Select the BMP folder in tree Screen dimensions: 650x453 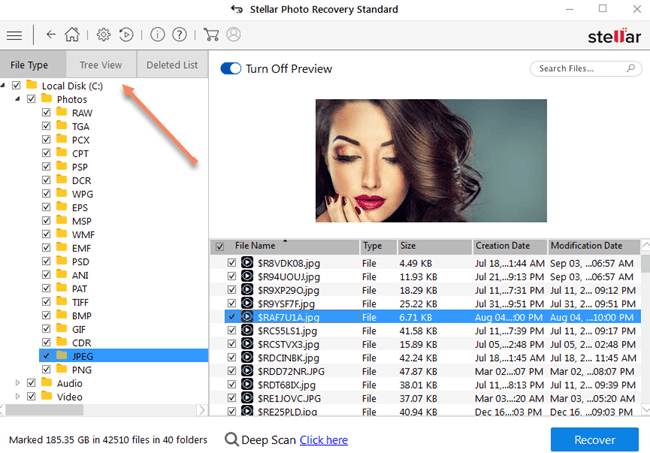click(82, 316)
